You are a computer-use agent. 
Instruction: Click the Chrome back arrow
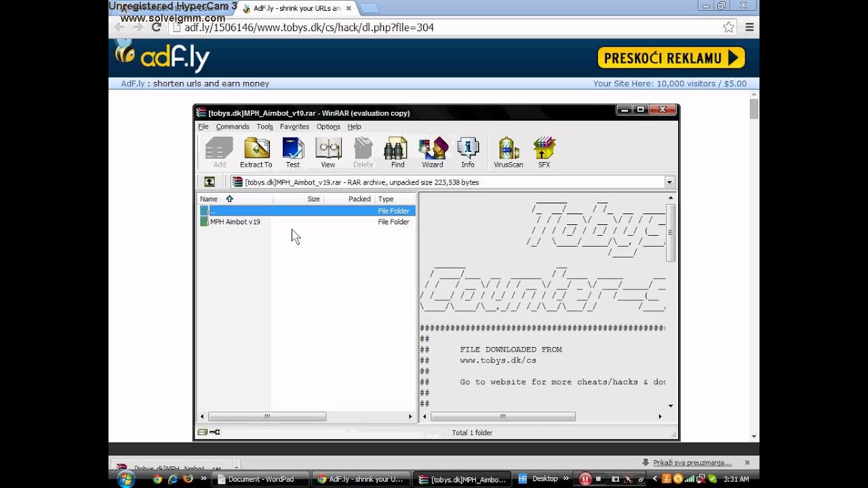click(x=119, y=27)
